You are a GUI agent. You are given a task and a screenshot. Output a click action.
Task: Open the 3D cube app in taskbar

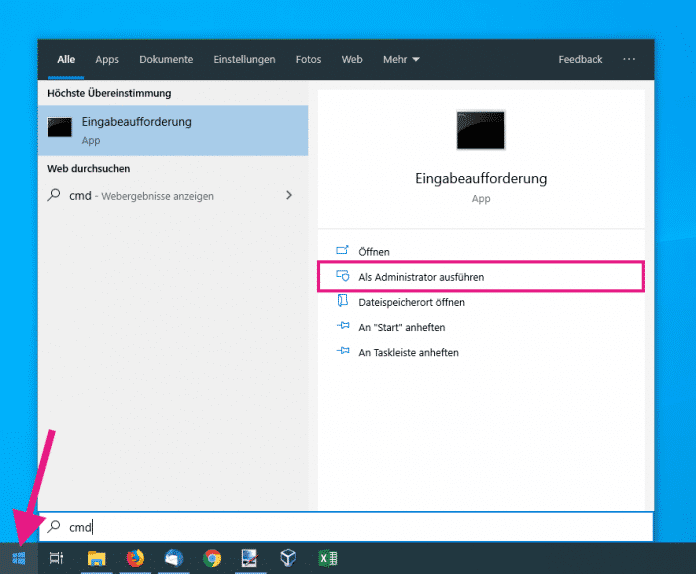288,558
